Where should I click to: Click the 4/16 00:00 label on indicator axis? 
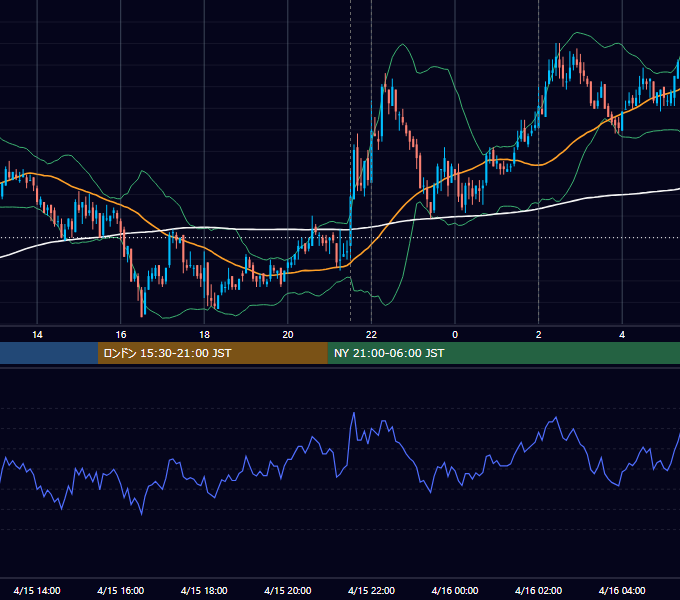[455, 590]
